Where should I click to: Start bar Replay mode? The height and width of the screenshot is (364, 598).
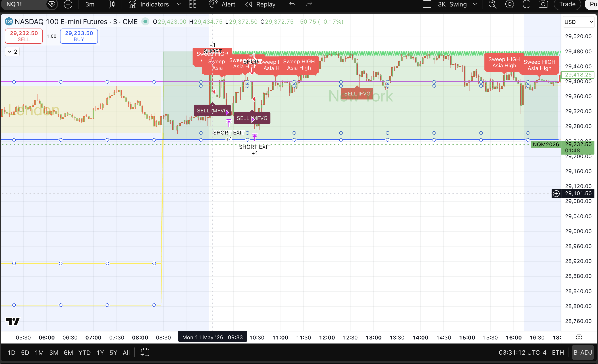[x=260, y=4]
